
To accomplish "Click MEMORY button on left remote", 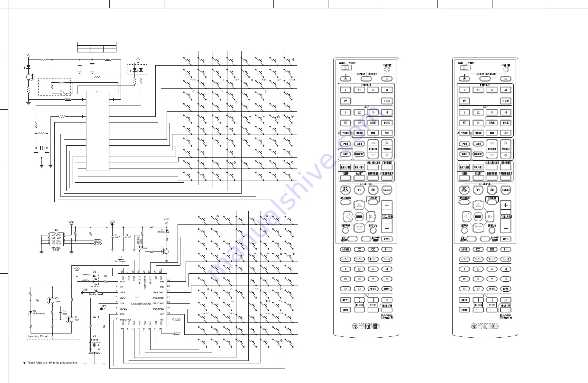I will (359, 154).
